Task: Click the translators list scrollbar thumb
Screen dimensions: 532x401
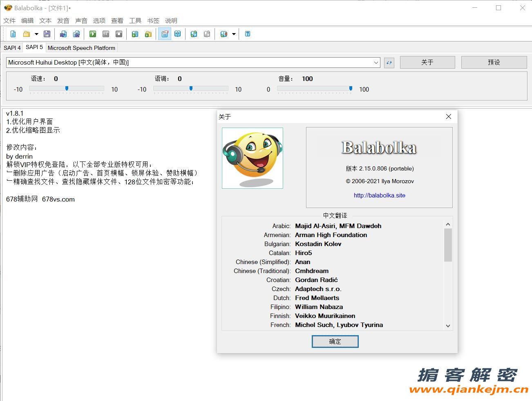Action: [x=448, y=245]
